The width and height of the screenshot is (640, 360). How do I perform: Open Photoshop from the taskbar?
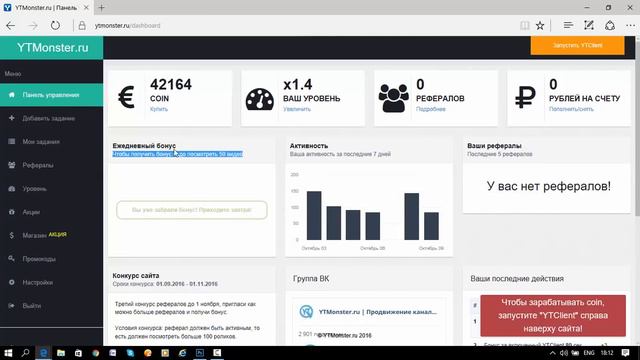[x=200, y=353]
